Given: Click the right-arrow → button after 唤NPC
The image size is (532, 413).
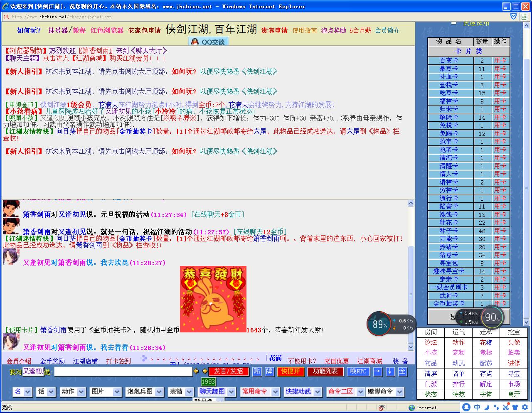Looking at the screenshot, I should tap(377, 371).
